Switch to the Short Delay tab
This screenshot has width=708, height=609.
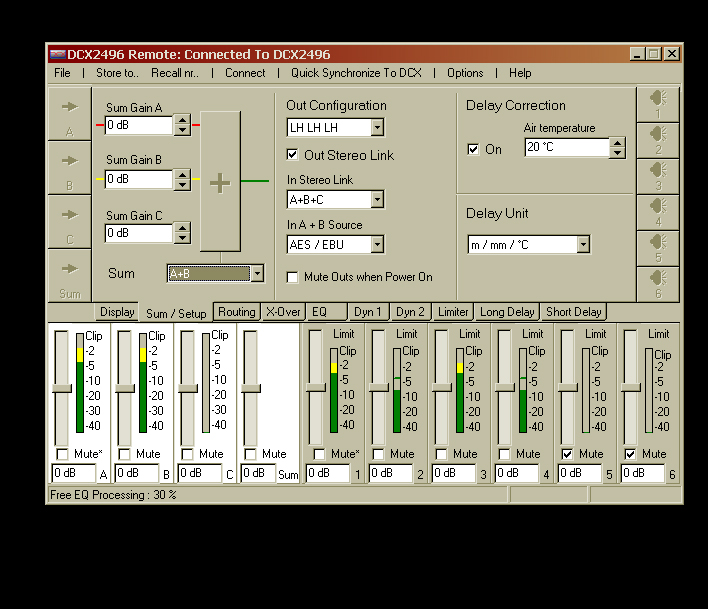click(x=573, y=312)
